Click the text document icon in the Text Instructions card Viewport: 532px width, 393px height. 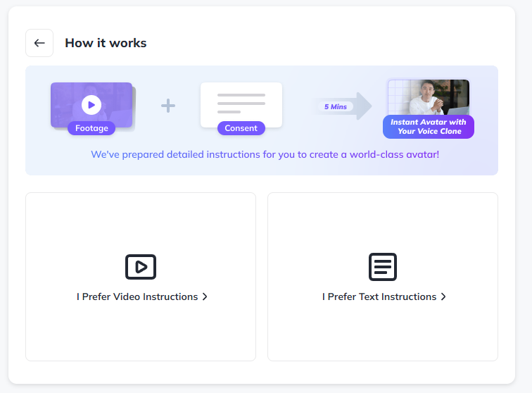383,267
